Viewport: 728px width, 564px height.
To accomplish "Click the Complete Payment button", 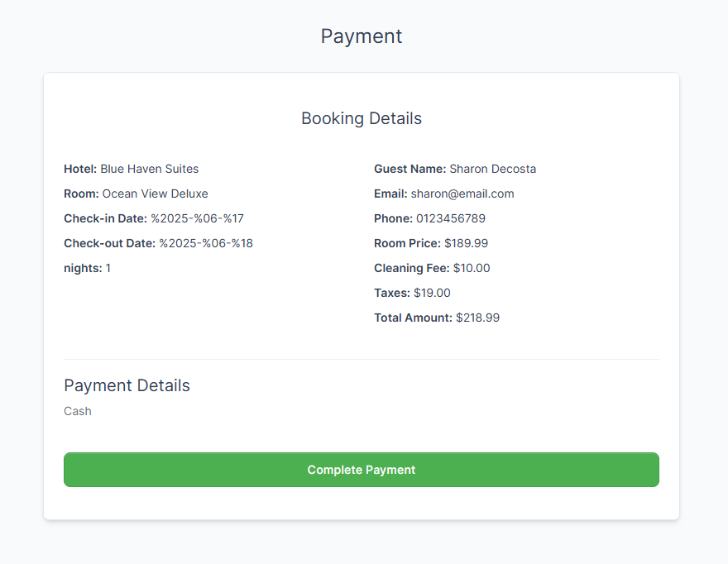I will [362, 470].
